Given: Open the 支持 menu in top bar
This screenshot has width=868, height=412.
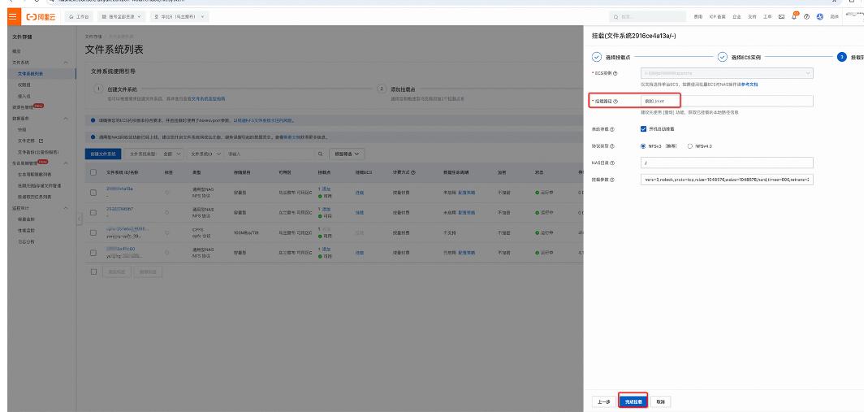Looking at the screenshot, I should point(752,17).
